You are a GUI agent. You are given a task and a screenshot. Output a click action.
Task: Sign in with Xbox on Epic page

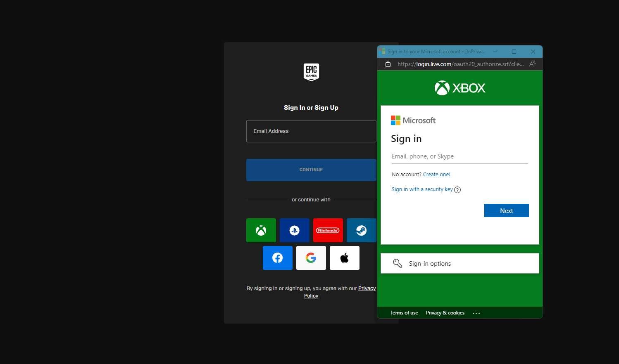[x=261, y=230]
